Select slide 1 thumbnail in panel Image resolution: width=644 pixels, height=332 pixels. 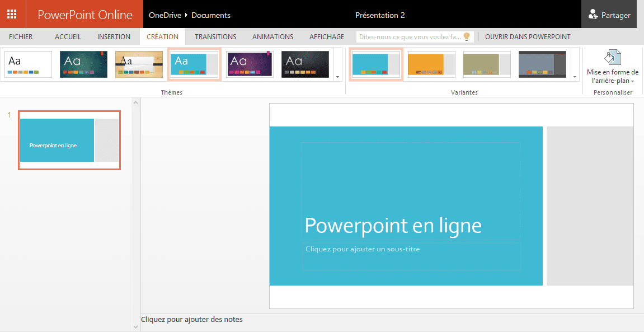point(69,140)
